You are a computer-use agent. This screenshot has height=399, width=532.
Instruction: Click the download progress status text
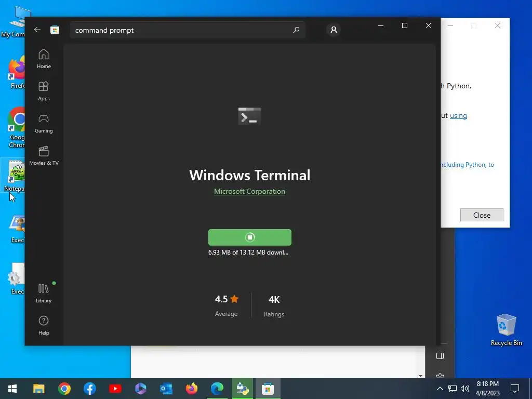pos(248,252)
